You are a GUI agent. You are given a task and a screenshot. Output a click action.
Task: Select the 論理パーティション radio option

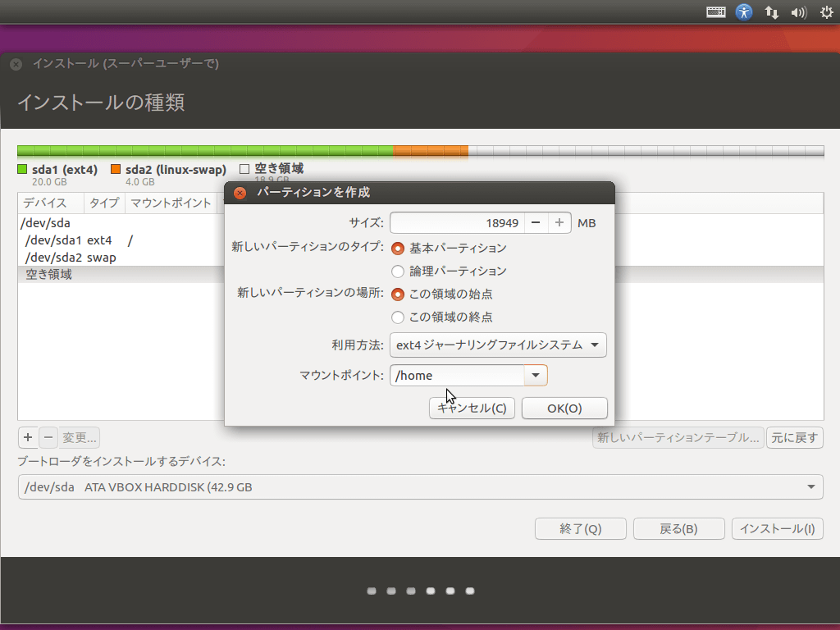coord(398,271)
